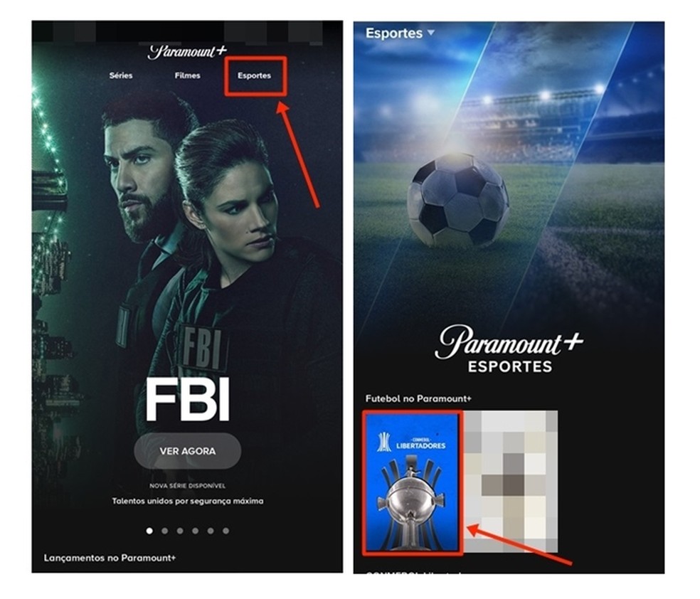Tap the Lançamentos no Paramount+ heading

[110, 558]
